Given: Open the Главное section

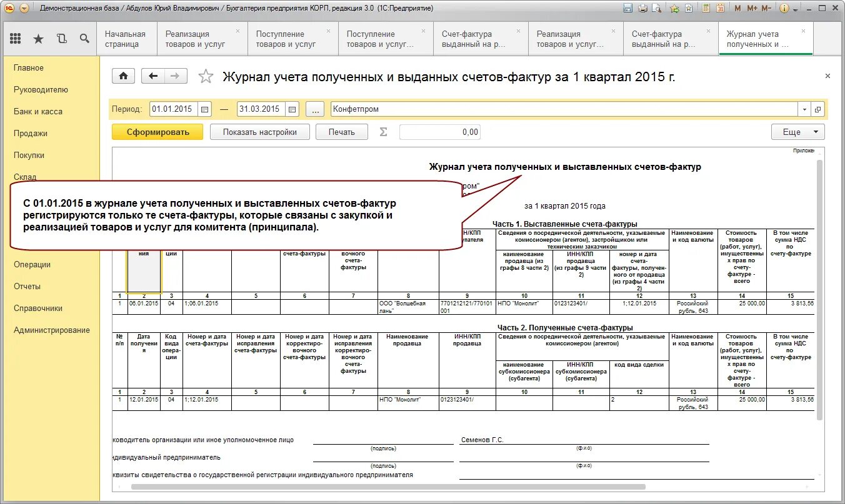Looking at the screenshot, I should click(x=29, y=67).
